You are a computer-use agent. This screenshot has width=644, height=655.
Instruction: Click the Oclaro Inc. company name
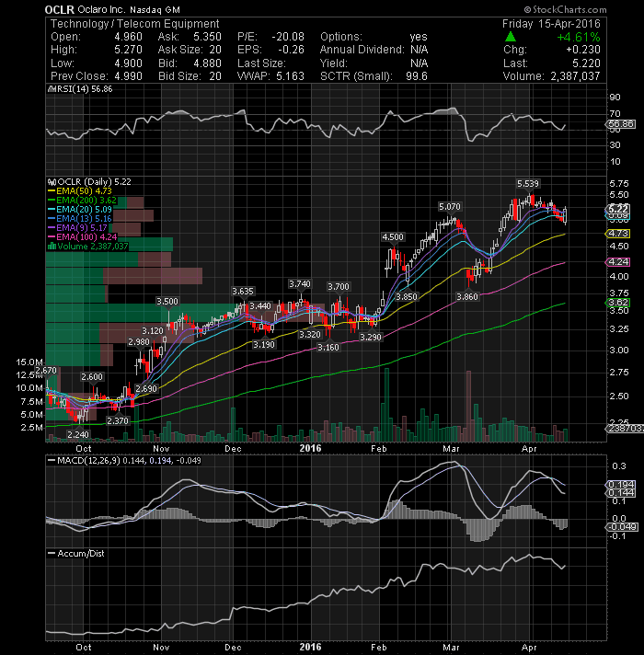pyautogui.click(x=101, y=9)
